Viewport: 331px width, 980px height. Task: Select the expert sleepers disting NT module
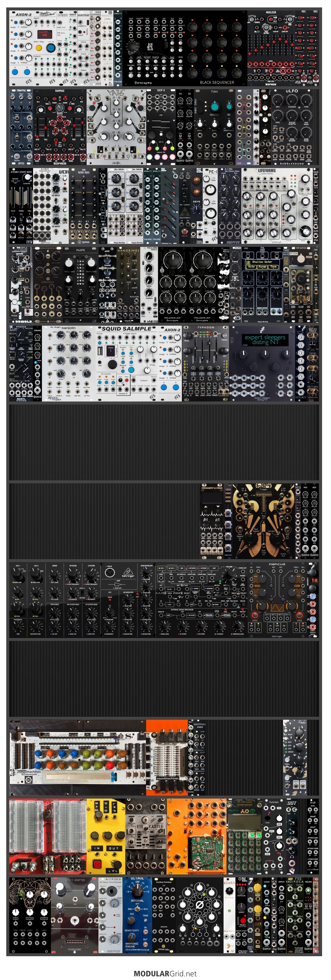click(x=262, y=363)
